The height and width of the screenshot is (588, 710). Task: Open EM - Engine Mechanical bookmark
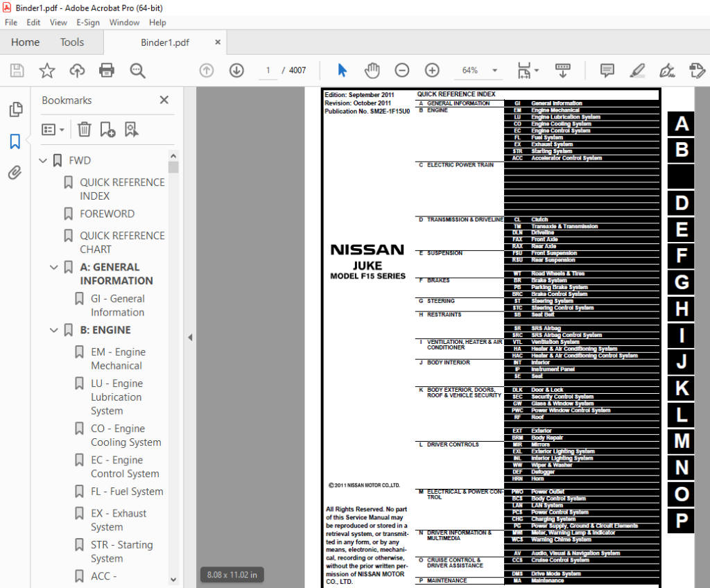coord(118,358)
